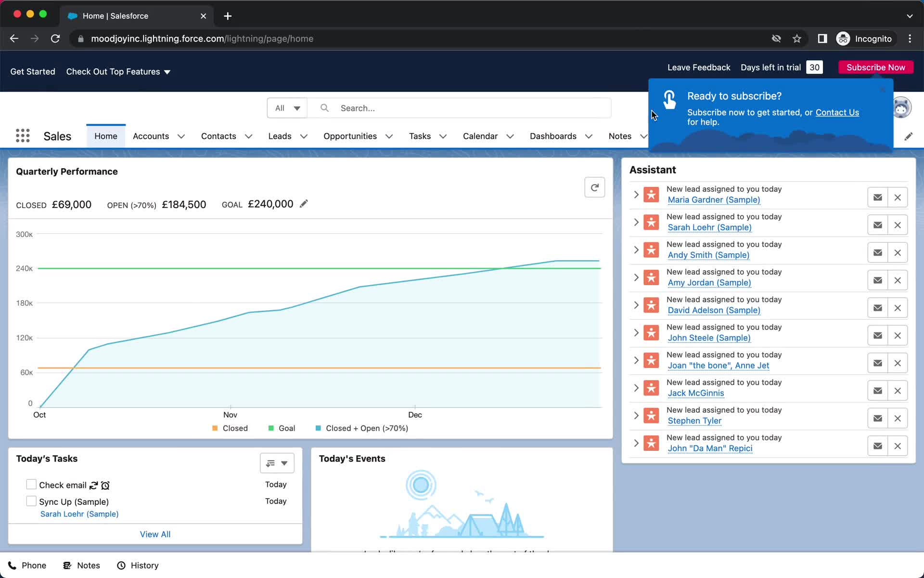
Task: Email the John "Da Man" Repici lead
Action: tap(877, 446)
